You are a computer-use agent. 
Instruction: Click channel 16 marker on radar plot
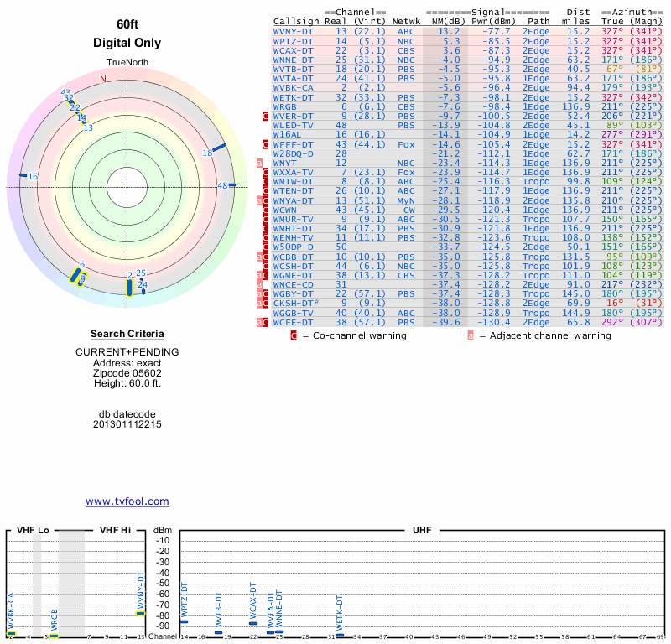click(23, 175)
